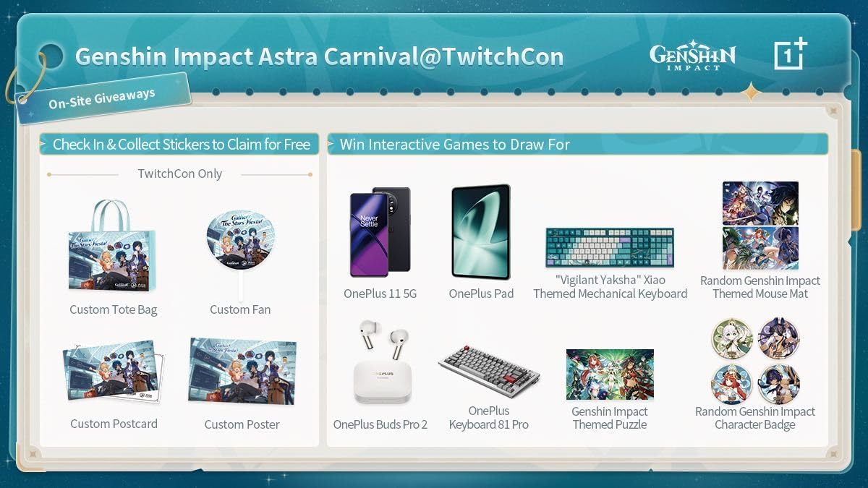Click the 'Random Genshin Impact Themed Mouse Mat' caption
This screenshot has height=488, width=868.
760,287
